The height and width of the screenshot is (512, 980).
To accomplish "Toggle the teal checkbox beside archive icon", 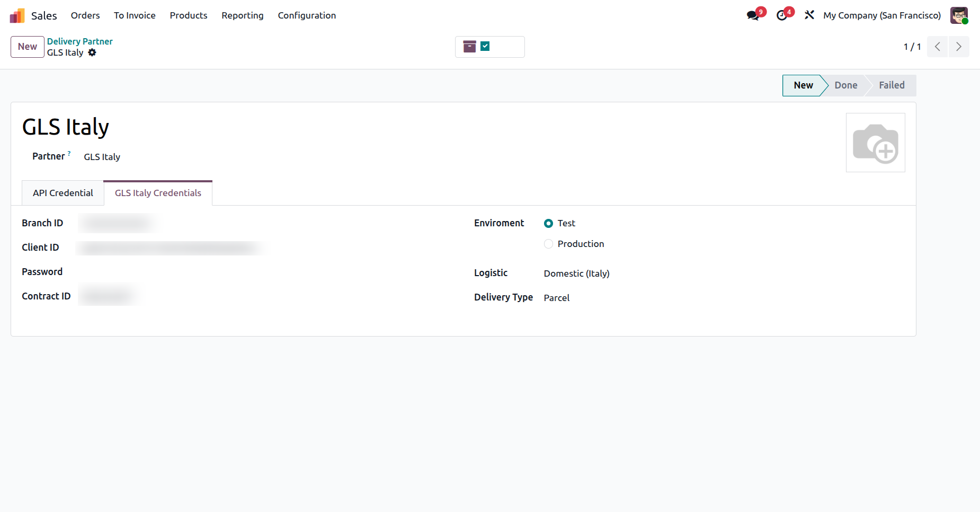I will point(485,46).
